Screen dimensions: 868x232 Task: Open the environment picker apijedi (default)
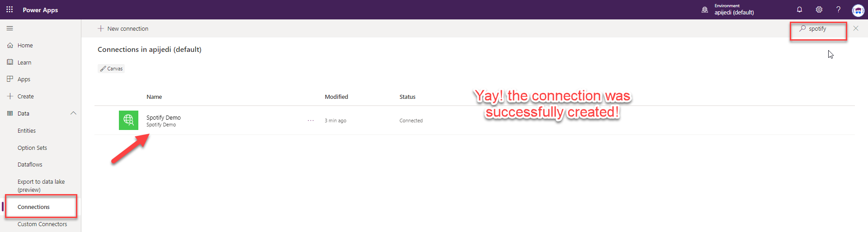[733, 9]
